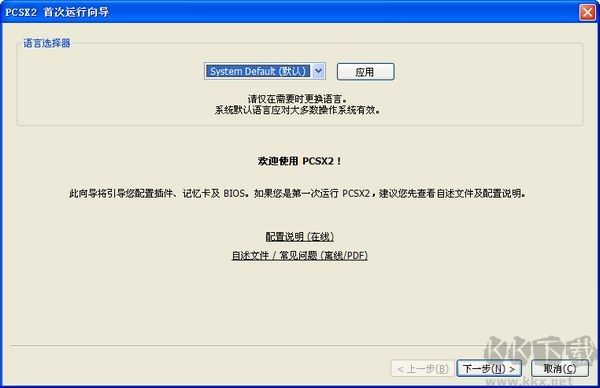The height and width of the screenshot is (388, 600).
Task: Click the 语言选择器 group label
Action: coord(47,43)
